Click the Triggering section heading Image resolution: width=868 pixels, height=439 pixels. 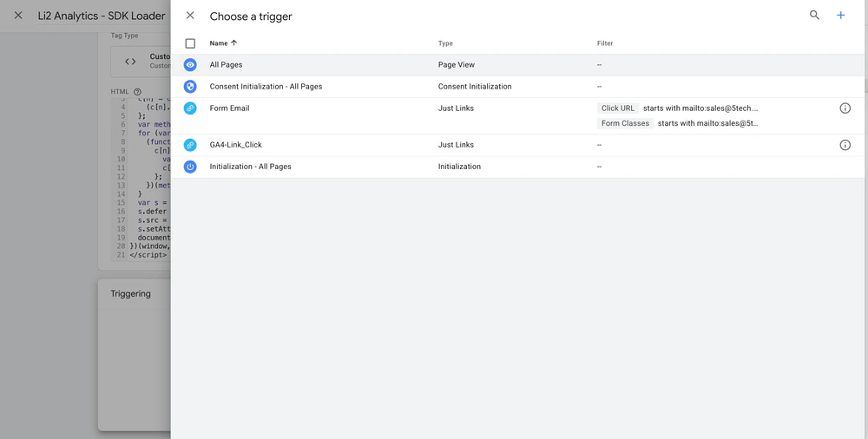pos(131,293)
